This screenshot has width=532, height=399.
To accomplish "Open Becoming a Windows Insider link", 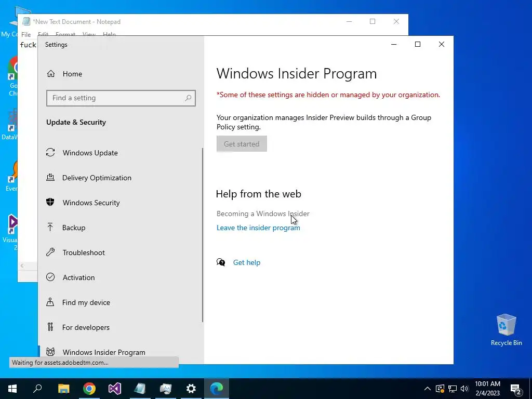I will coord(263,214).
